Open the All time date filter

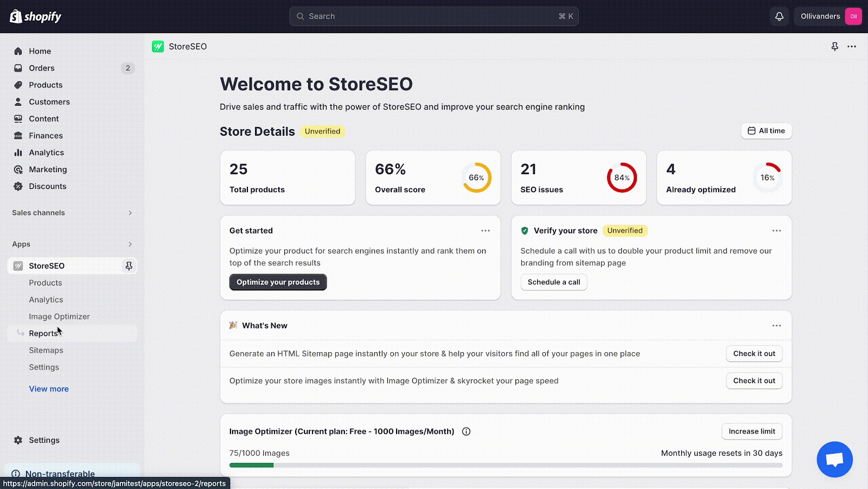tap(766, 131)
